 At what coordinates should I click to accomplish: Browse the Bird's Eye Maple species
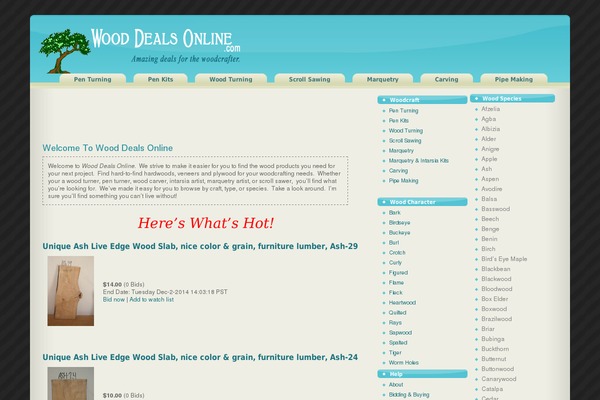504,259
